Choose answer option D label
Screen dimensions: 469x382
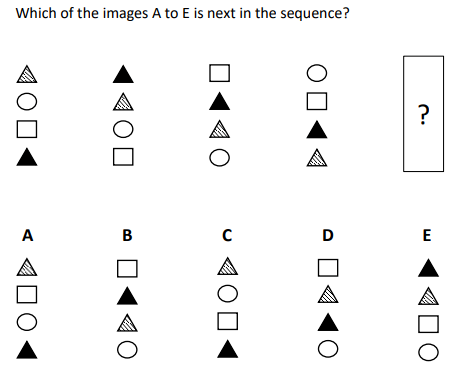coord(328,235)
